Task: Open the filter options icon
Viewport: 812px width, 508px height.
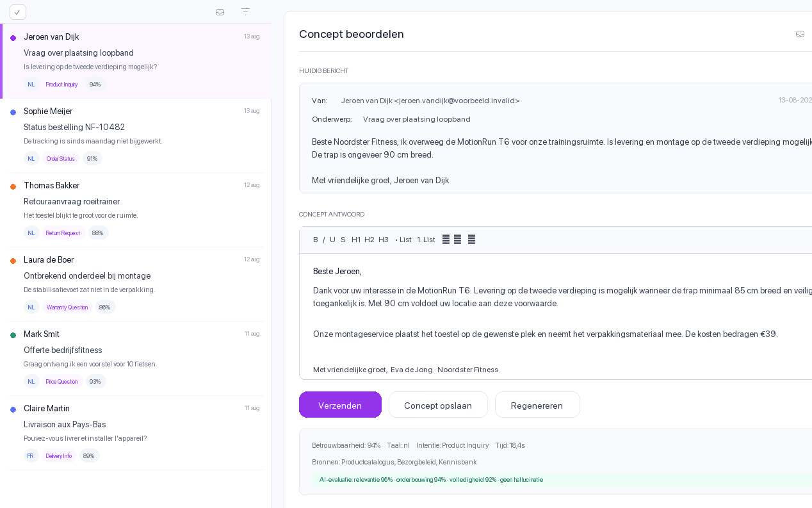Action: (x=245, y=12)
